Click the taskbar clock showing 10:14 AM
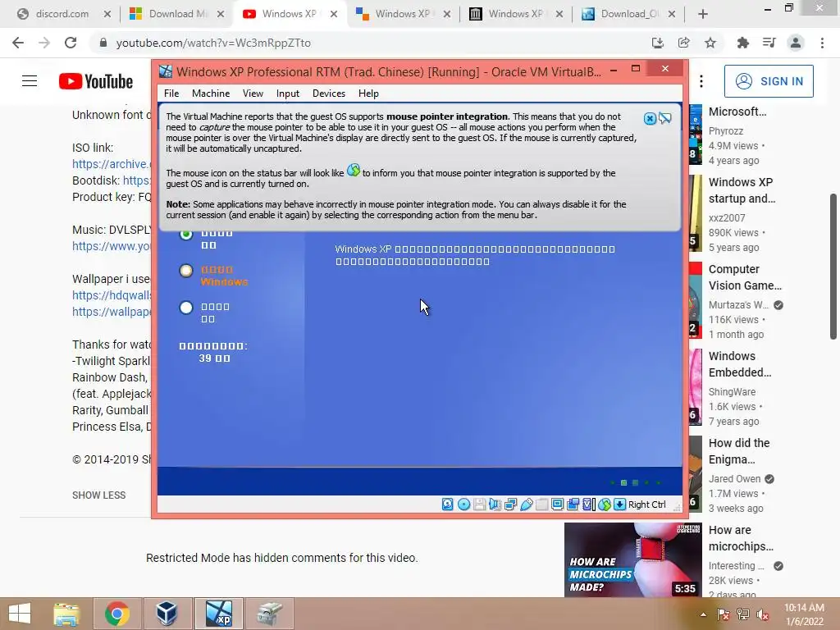Image resolution: width=840 pixels, height=630 pixels. [x=804, y=614]
